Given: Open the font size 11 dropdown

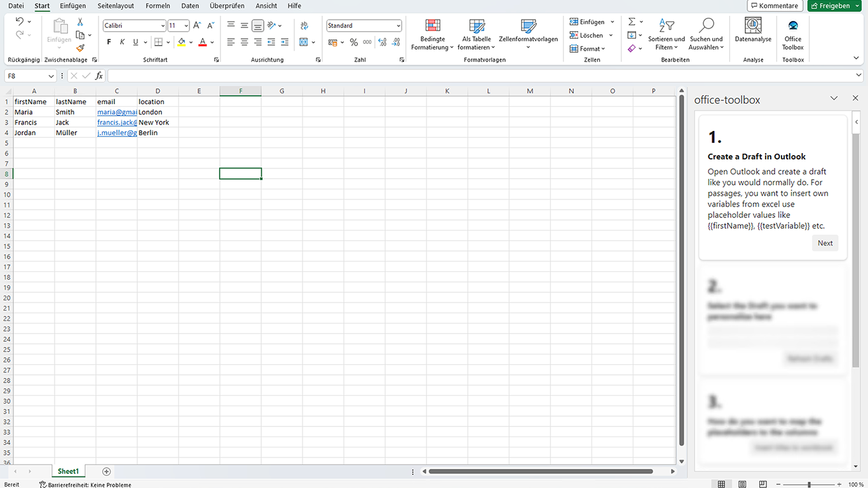Looking at the screenshot, I should [x=186, y=25].
